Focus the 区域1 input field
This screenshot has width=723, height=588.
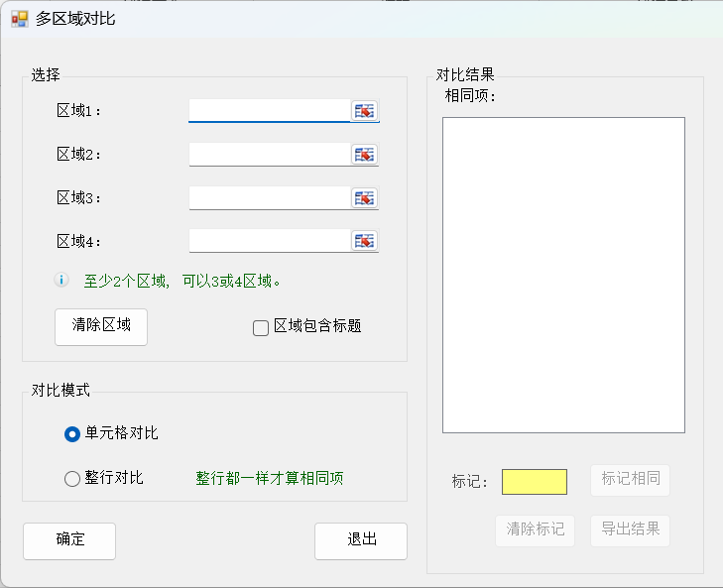(270, 111)
